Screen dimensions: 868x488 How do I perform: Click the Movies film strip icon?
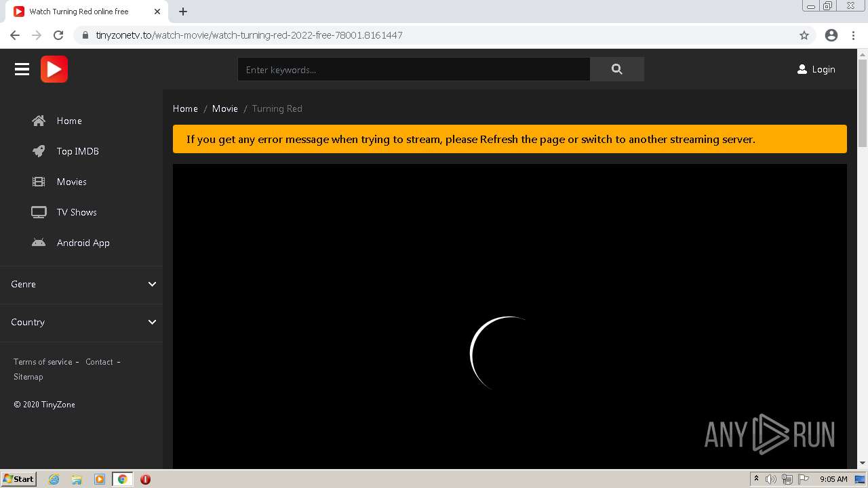tap(39, 182)
